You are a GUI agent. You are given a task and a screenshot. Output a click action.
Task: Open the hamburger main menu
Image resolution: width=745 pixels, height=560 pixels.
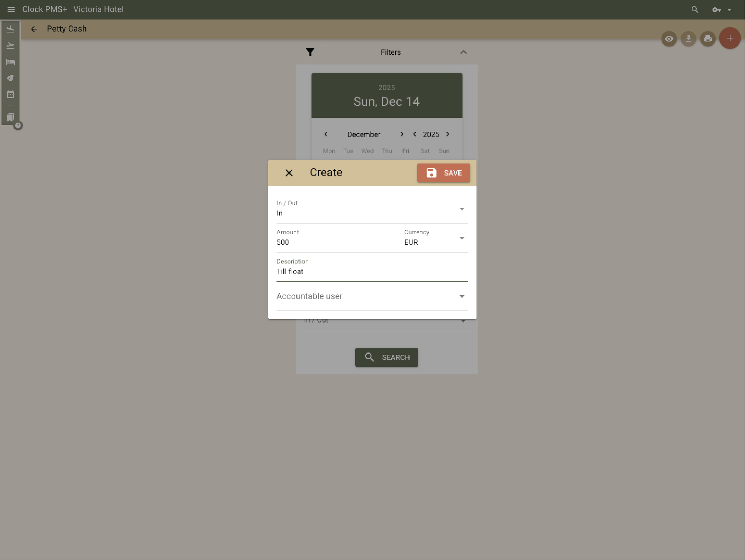(x=11, y=9)
